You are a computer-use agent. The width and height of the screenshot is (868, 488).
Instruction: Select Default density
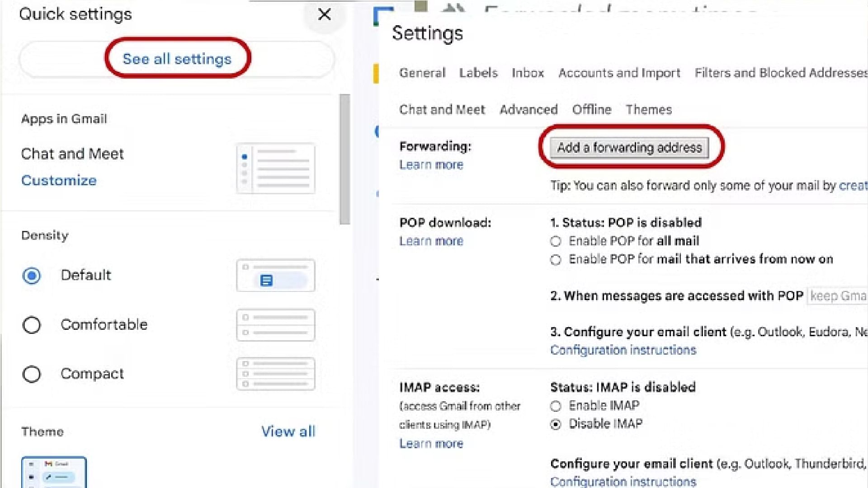click(32, 275)
